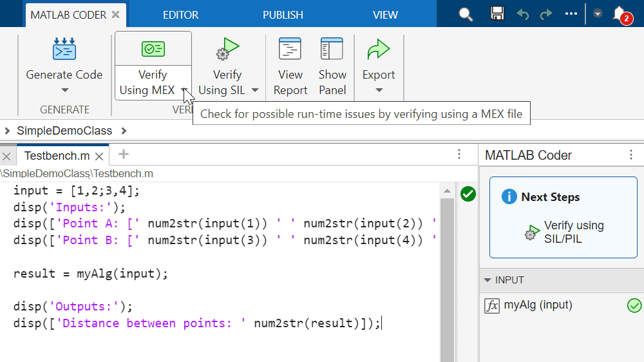The width and height of the screenshot is (644, 362).
Task: Open the notifications bell with badge
Action: pyautogui.click(x=621, y=15)
